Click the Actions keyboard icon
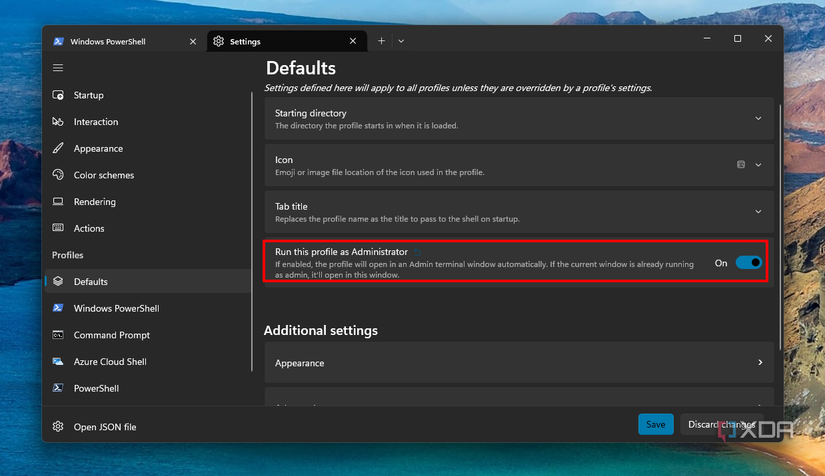This screenshot has width=825, height=476. [58, 229]
